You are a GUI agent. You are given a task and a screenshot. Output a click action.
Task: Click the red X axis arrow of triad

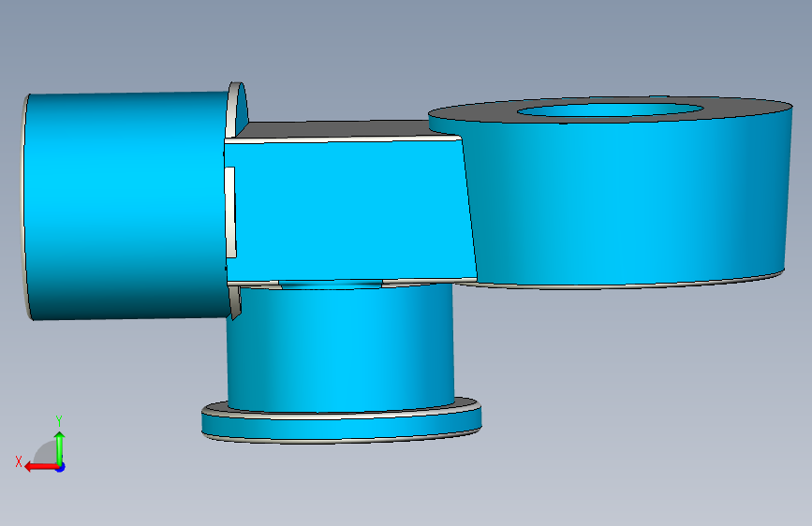click(x=41, y=467)
